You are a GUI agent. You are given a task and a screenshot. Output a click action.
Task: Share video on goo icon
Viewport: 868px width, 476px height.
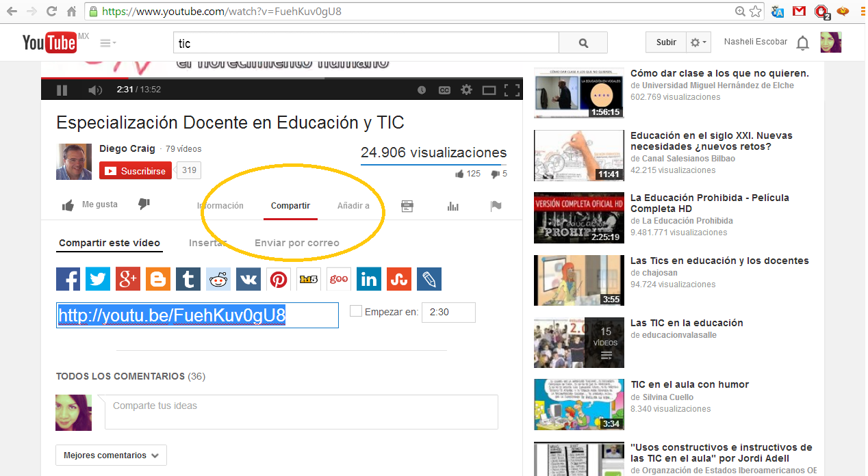339,279
